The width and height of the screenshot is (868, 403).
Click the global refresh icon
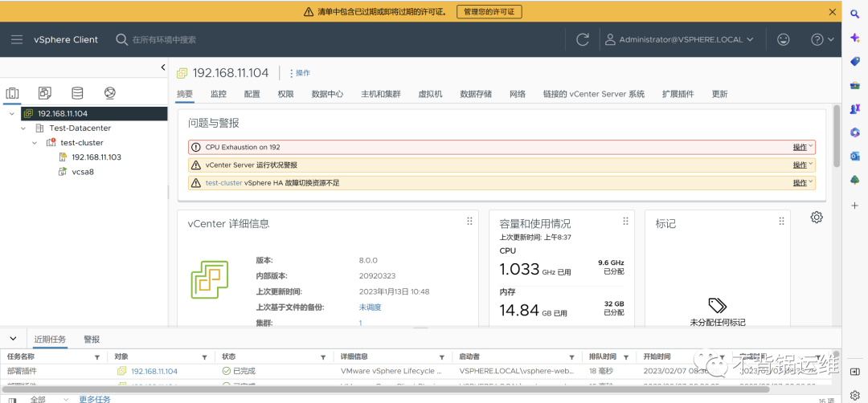point(583,40)
